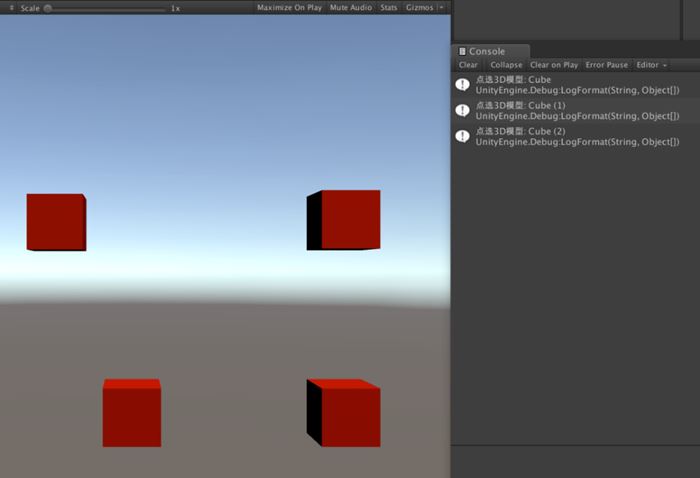Switch to the Console tab
The height and width of the screenshot is (478, 700).
pyautogui.click(x=487, y=51)
